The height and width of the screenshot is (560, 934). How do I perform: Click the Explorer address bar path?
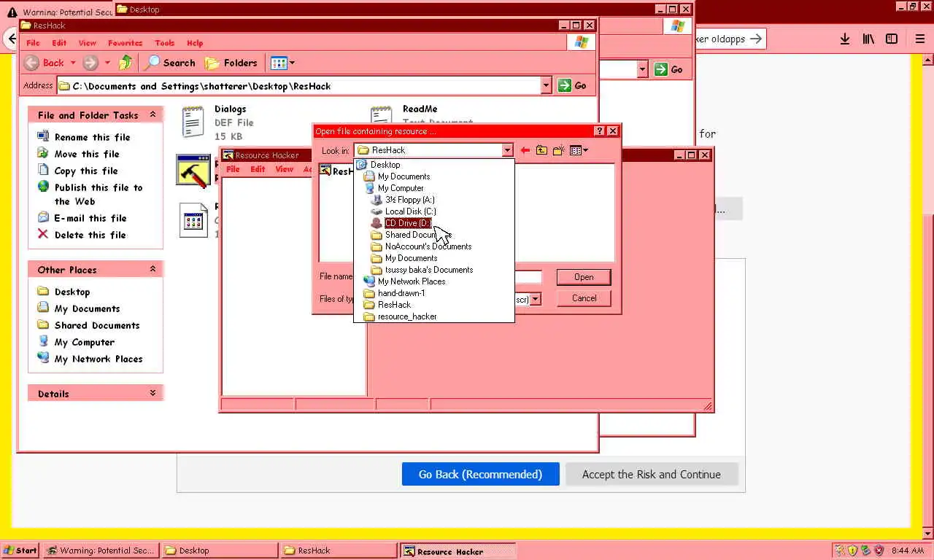(298, 86)
